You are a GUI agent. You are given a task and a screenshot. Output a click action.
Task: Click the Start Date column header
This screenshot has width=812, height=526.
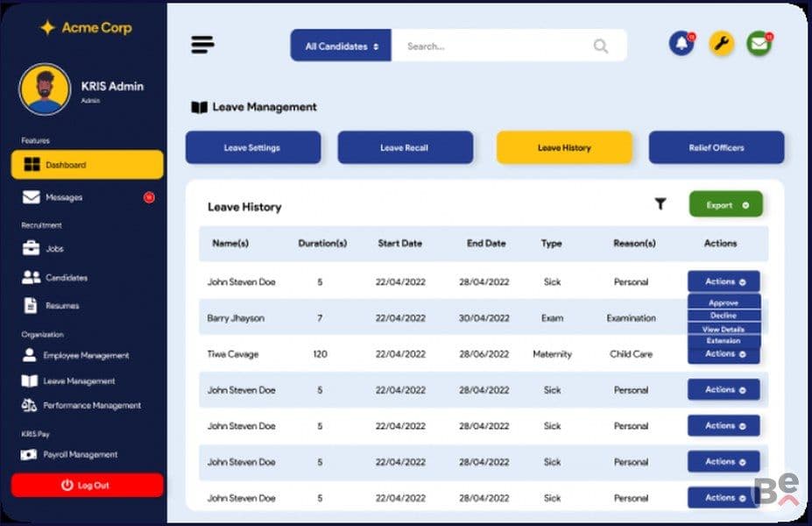[x=399, y=243]
